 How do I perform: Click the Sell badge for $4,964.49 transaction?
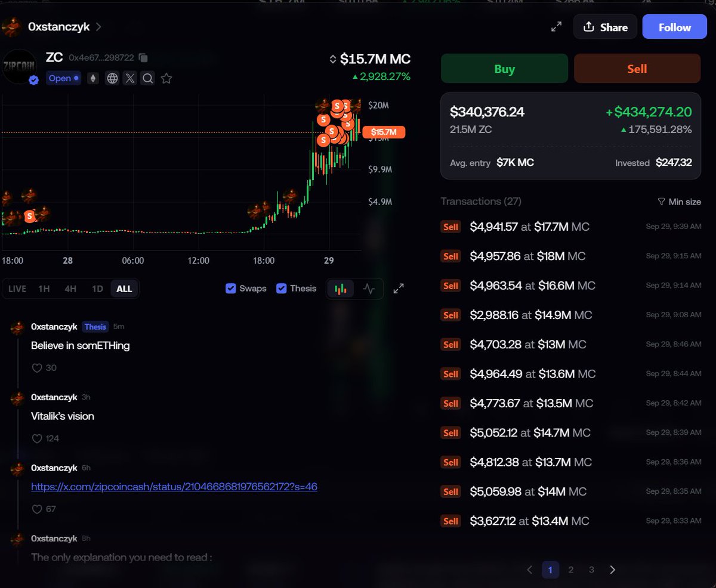(x=450, y=374)
